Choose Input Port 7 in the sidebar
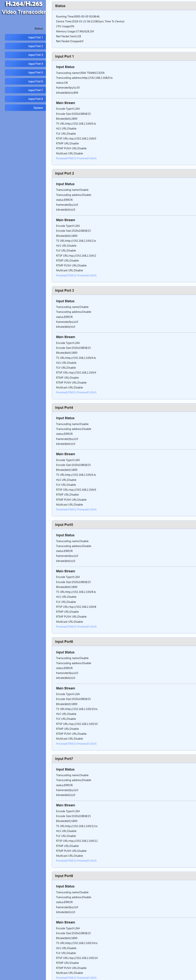 (x=25, y=90)
